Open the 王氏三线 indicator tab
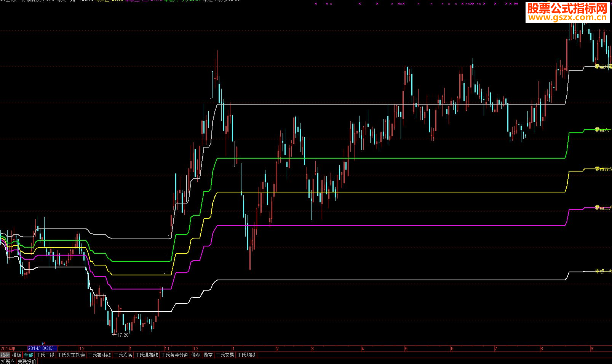Viewport: 612px width, 364px height. tap(45, 355)
